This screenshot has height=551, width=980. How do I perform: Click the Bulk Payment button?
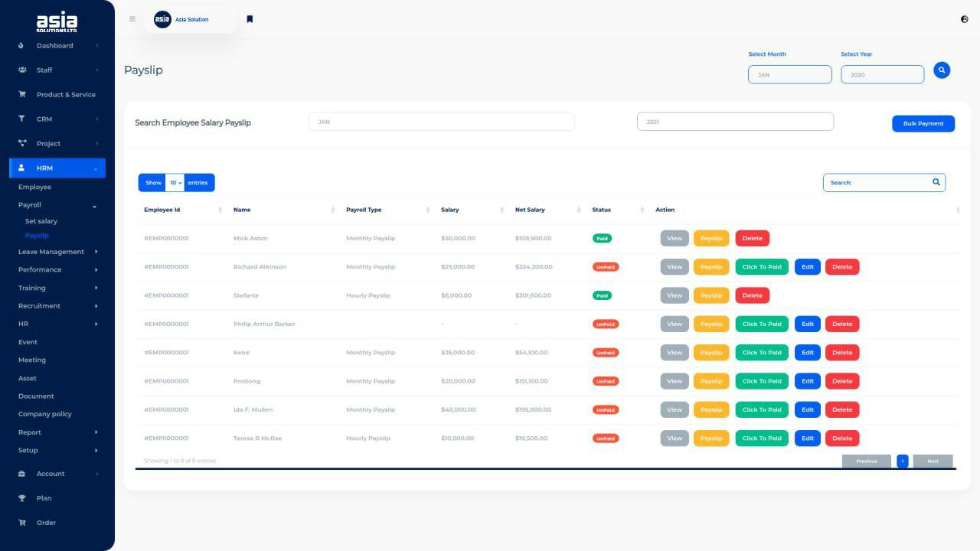click(x=923, y=123)
